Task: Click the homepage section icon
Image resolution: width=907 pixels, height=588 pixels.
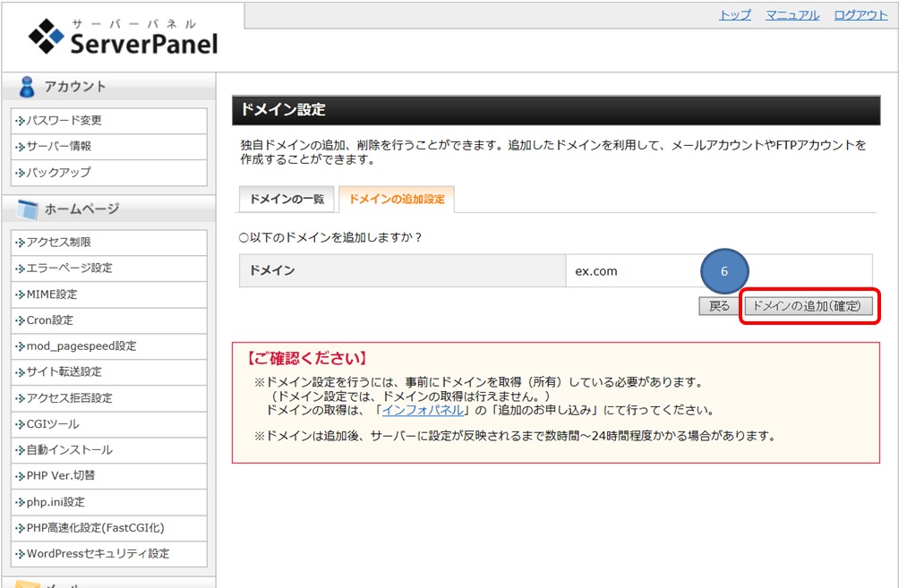Action: (x=28, y=209)
